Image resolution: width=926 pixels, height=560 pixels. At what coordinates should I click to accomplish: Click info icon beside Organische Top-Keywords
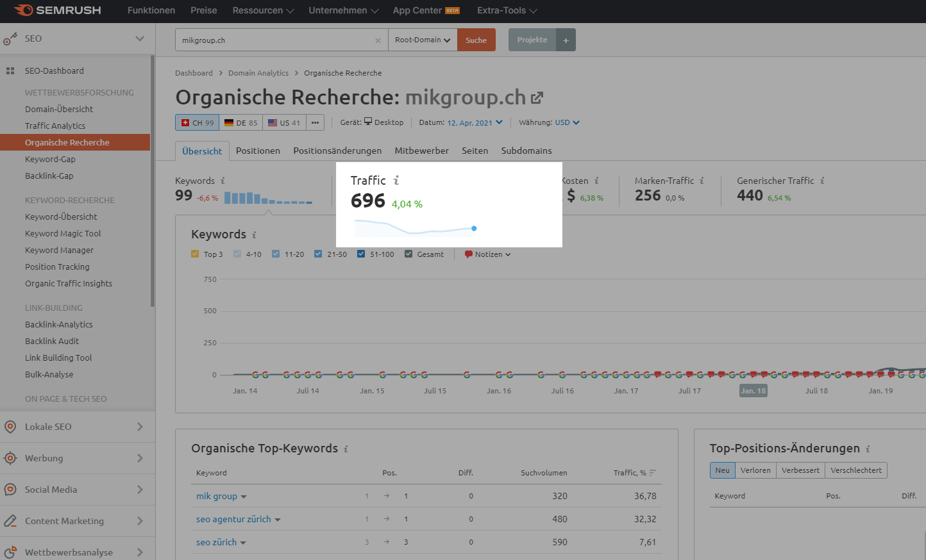pyautogui.click(x=346, y=449)
